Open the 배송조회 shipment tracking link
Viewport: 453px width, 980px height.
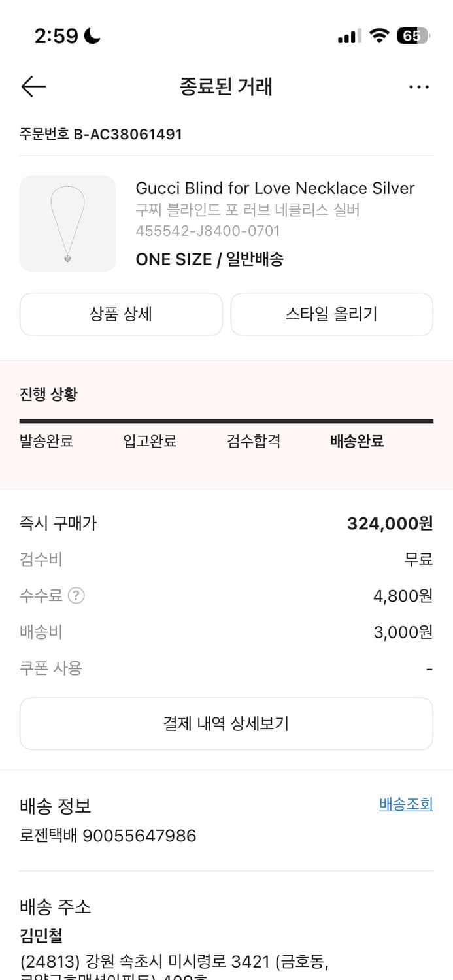(405, 804)
